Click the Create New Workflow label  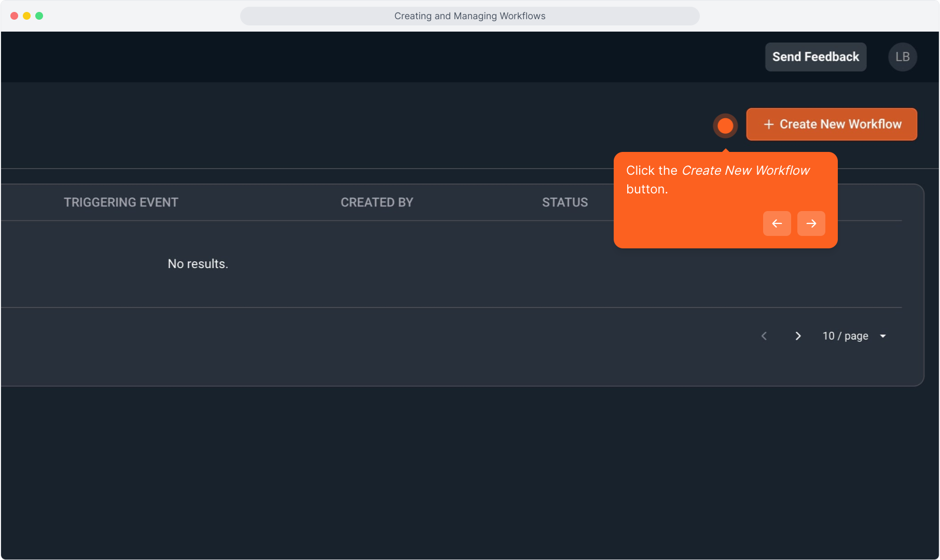[840, 124]
